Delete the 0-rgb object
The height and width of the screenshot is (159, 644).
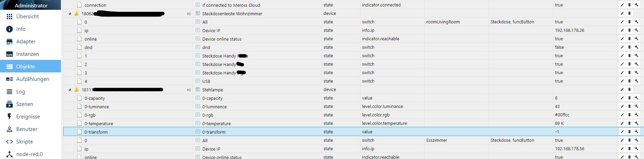coord(629,115)
